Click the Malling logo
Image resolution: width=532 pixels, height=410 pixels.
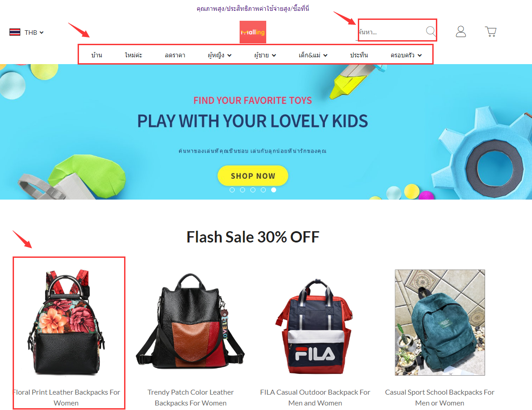pos(253,32)
